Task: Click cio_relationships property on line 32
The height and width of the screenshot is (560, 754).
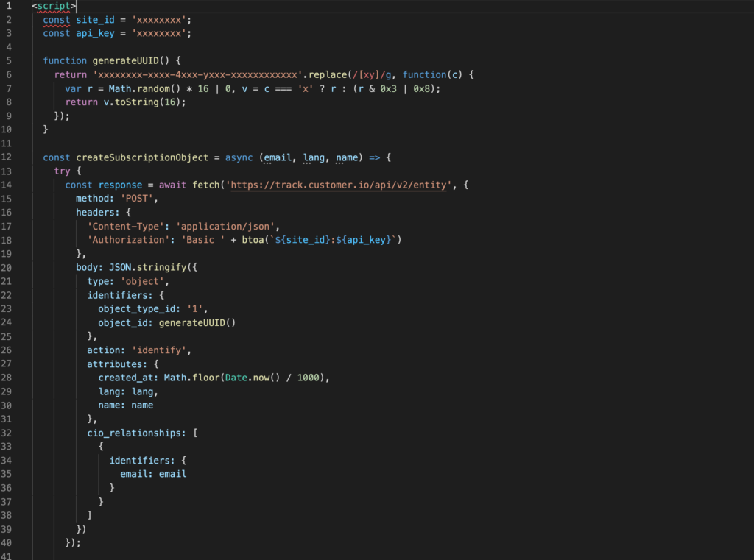Action: coord(134,433)
